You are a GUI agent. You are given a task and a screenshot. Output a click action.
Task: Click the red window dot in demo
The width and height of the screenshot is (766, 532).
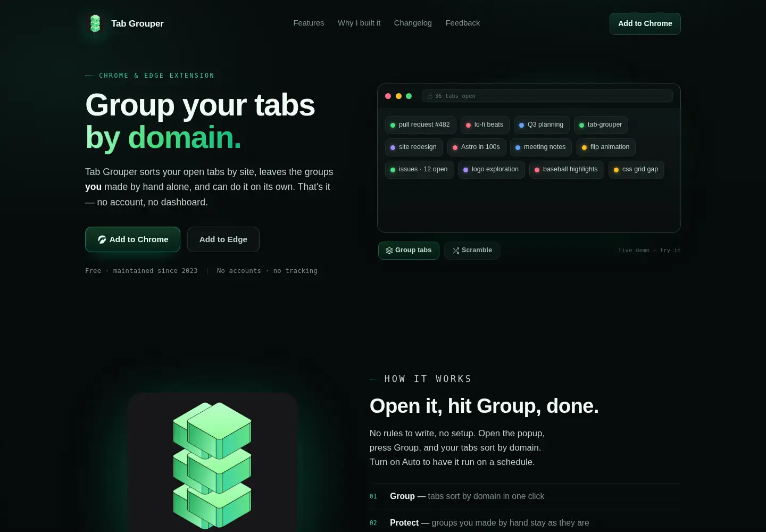(x=388, y=96)
